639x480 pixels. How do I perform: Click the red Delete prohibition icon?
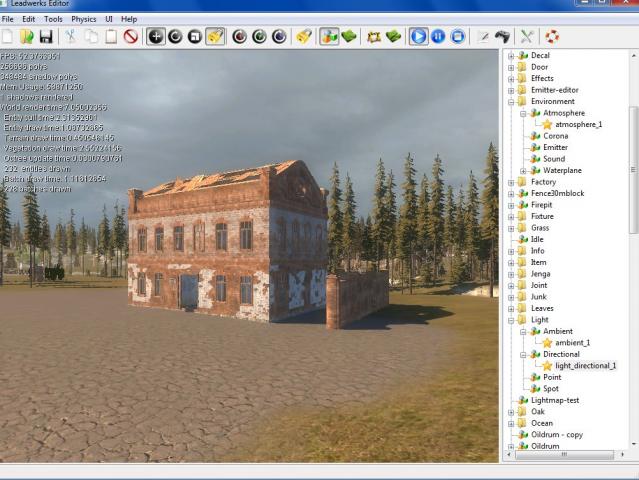click(x=130, y=37)
